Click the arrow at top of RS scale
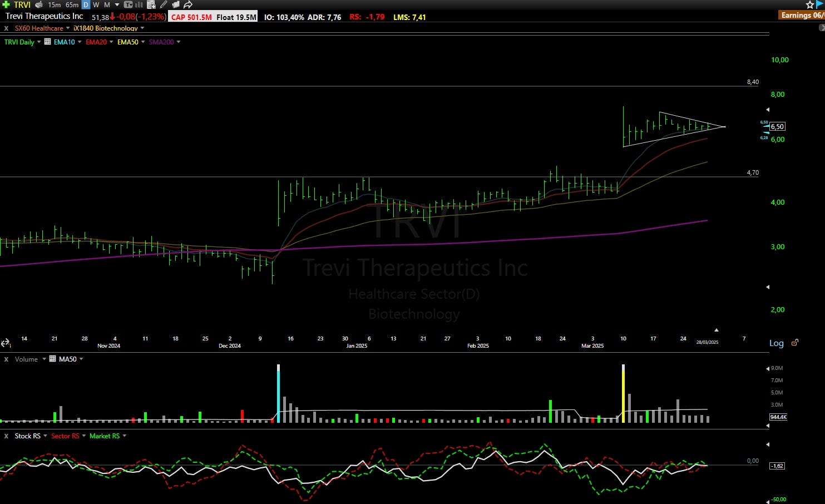The height and width of the screenshot is (504, 825). pos(768,444)
